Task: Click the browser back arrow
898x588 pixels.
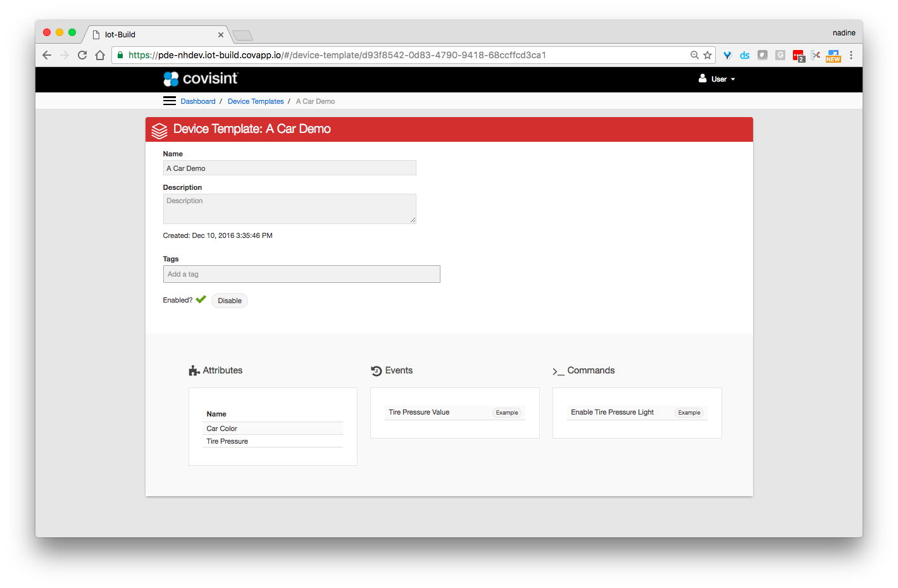Action: click(x=47, y=55)
